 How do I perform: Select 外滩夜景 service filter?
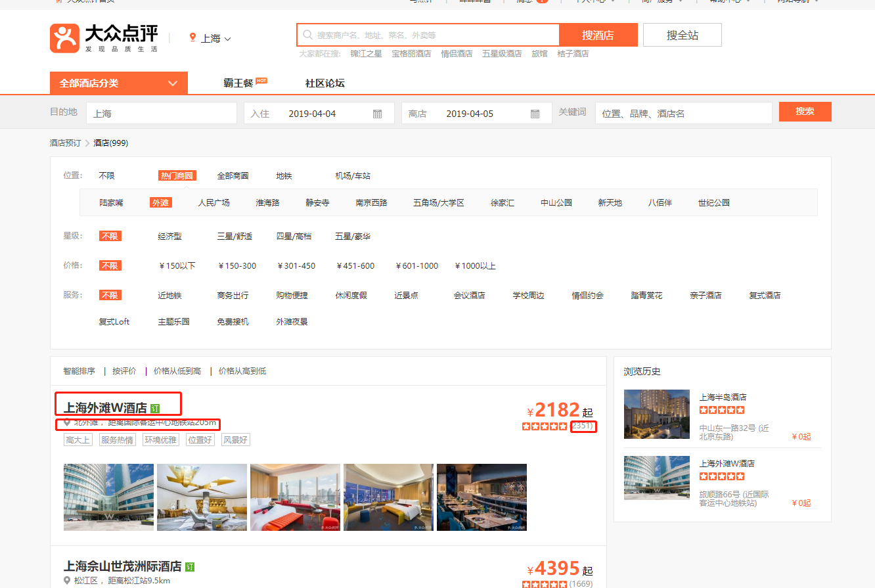pos(292,321)
